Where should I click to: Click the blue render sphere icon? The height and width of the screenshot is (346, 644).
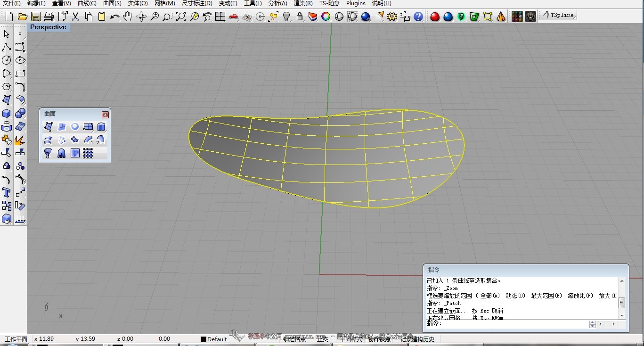pos(365,16)
